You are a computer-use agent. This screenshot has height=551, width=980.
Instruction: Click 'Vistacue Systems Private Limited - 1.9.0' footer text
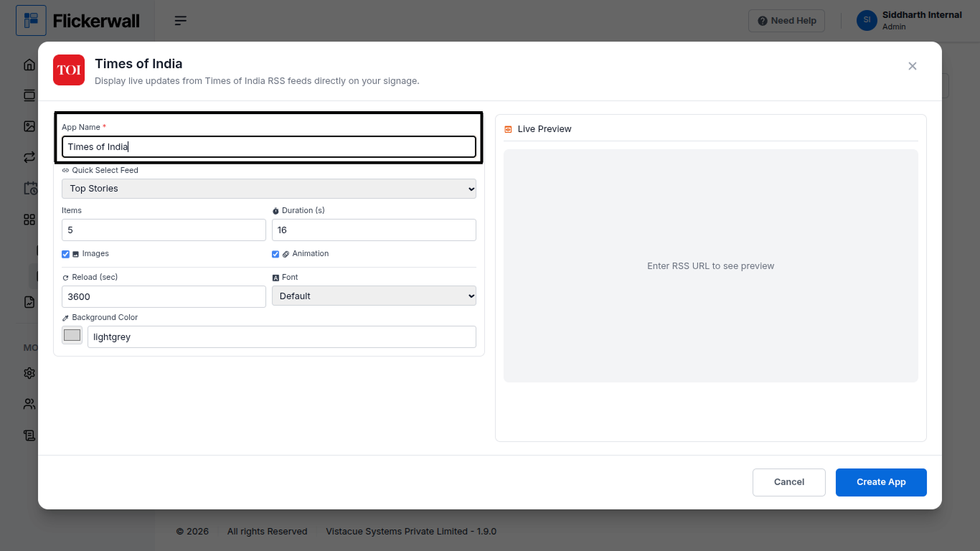point(411,532)
